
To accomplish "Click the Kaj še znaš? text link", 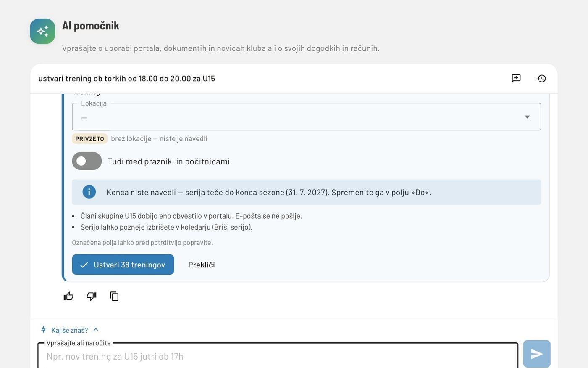I will (70, 330).
